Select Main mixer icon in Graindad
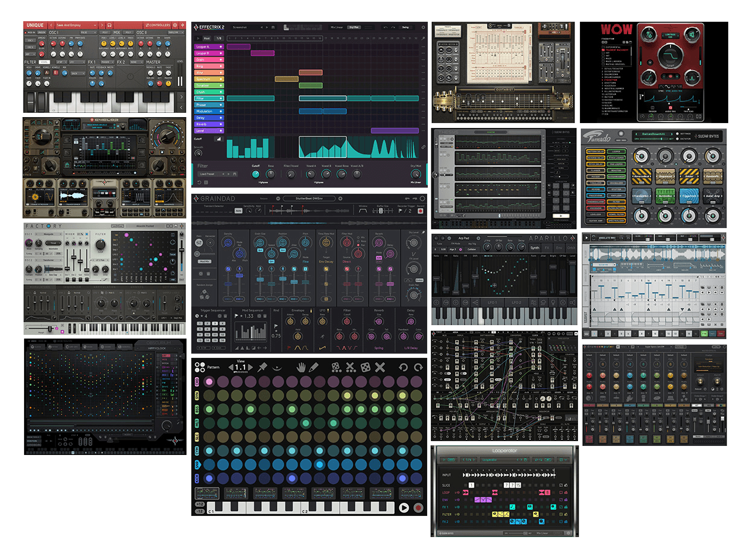747x560 pixels. pyautogui.click(x=199, y=243)
